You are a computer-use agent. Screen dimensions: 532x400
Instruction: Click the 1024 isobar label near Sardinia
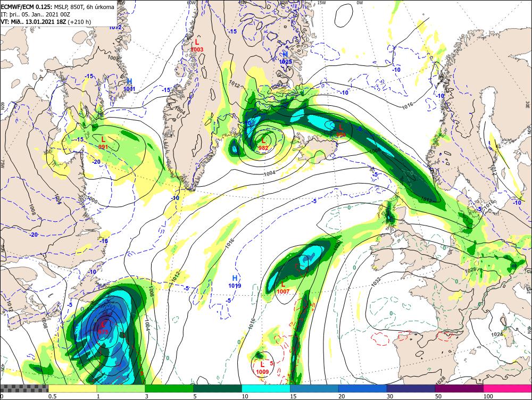click(x=497, y=334)
